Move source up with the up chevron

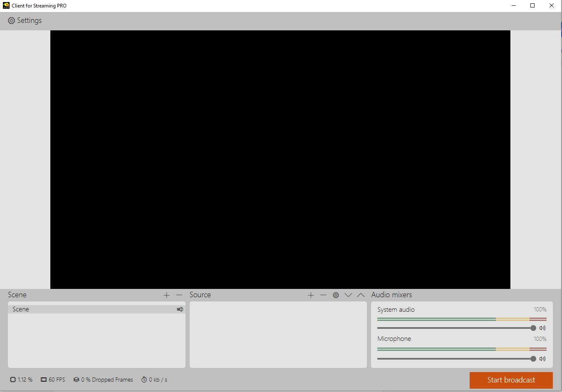coord(361,295)
